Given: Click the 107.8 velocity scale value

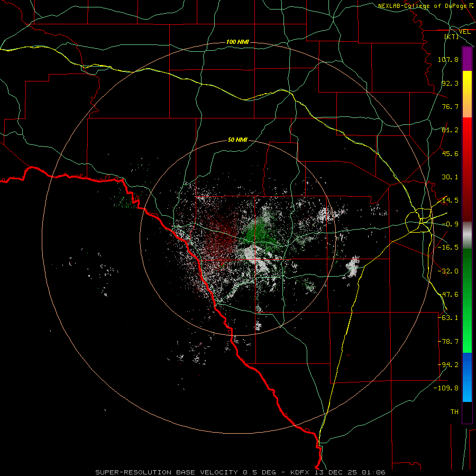Looking at the screenshot, I should 448,59.
